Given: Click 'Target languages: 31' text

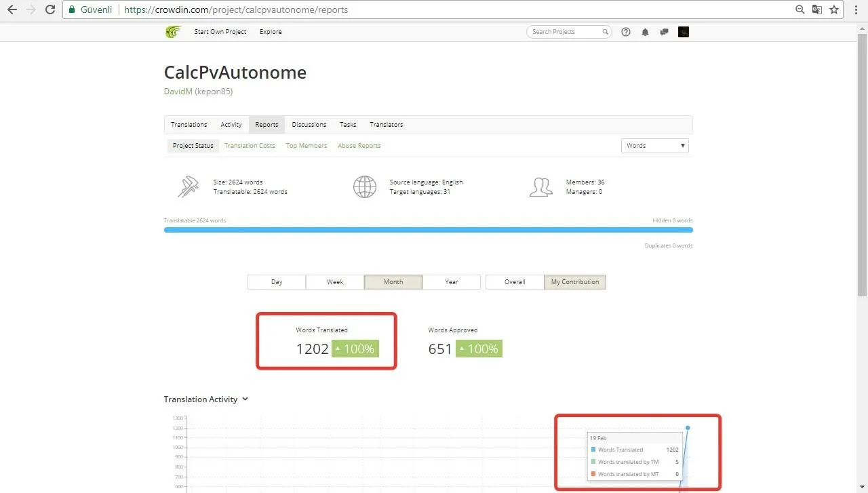Looking at the screenshot, I should pos(420,192).
